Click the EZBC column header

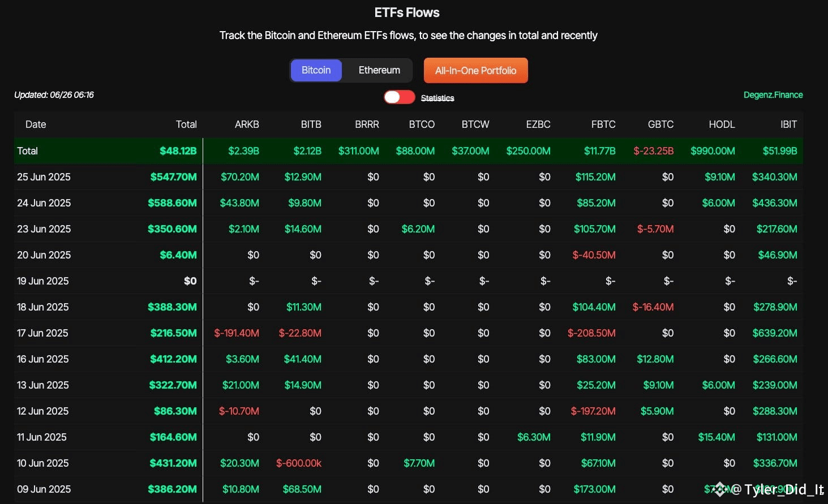(538, 124)
